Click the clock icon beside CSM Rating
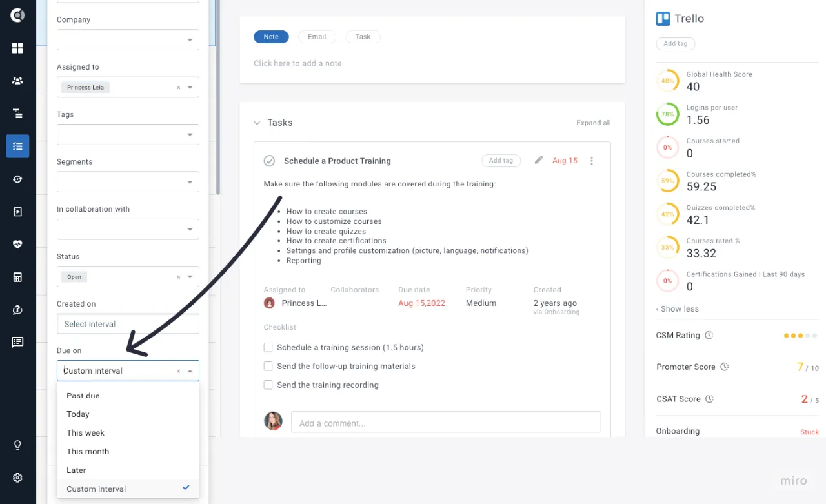 [x=709, y=336]
